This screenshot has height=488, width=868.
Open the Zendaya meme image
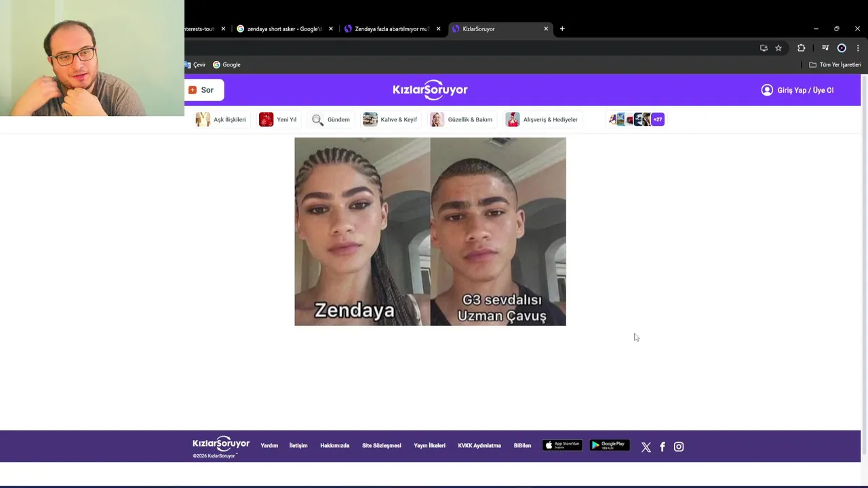pyautogui.click(x=430, y=231)
